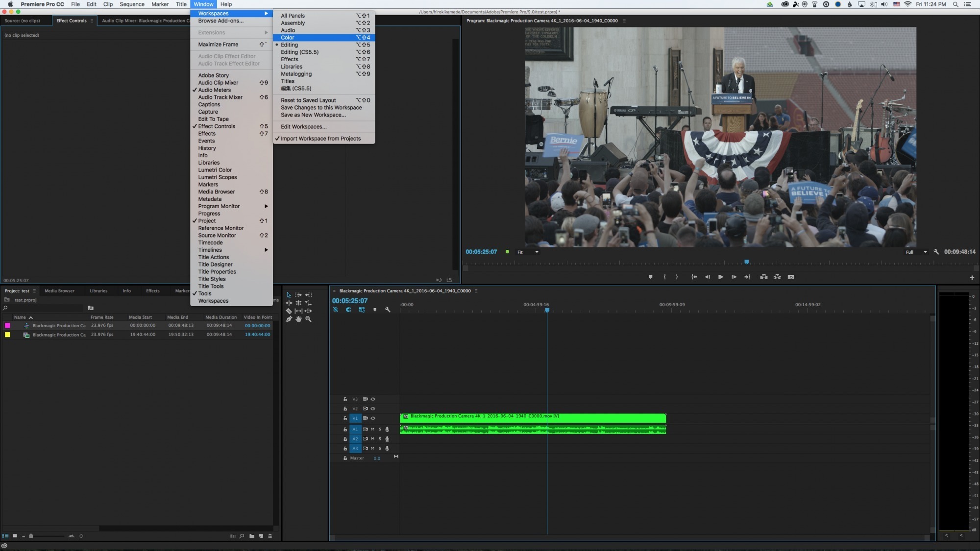Open timeline display settings wrench

point(388,310)
